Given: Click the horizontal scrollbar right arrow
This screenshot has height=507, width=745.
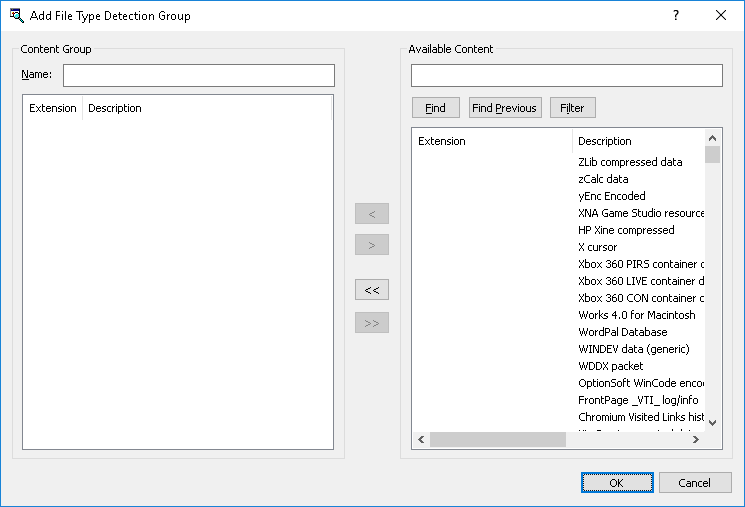Looking at the screenshot, I should pyautogui.click(x=696, y=440).
